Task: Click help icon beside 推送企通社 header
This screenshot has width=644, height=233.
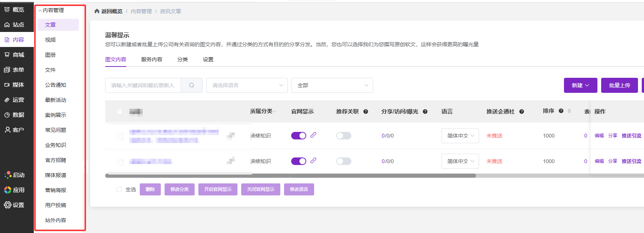Action: pos(522,112)
